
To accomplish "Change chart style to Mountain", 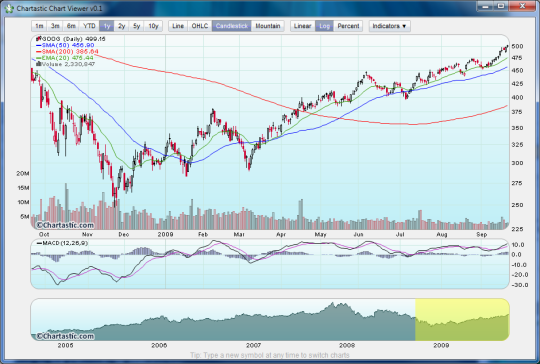I will pos(268,26).
